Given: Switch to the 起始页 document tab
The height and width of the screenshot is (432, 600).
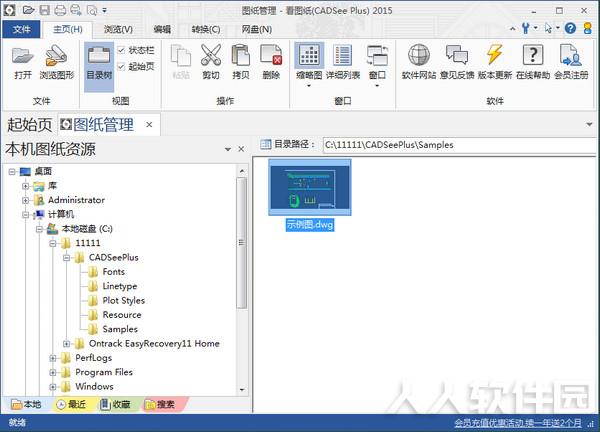Looking at the screenshot, I should (29, 125).
